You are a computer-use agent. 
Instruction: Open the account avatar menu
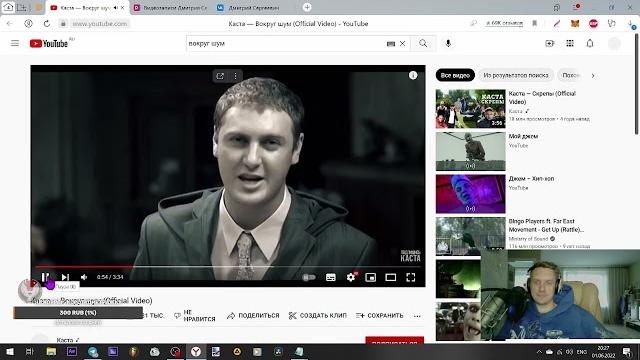[x=614, y=43]
